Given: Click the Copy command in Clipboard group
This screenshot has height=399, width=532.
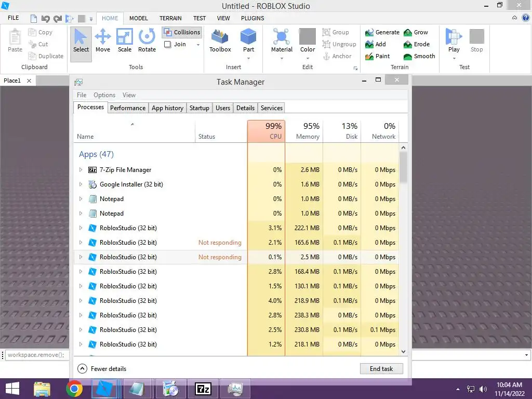Looking at the screenshot, I should [x=41, y=32].
